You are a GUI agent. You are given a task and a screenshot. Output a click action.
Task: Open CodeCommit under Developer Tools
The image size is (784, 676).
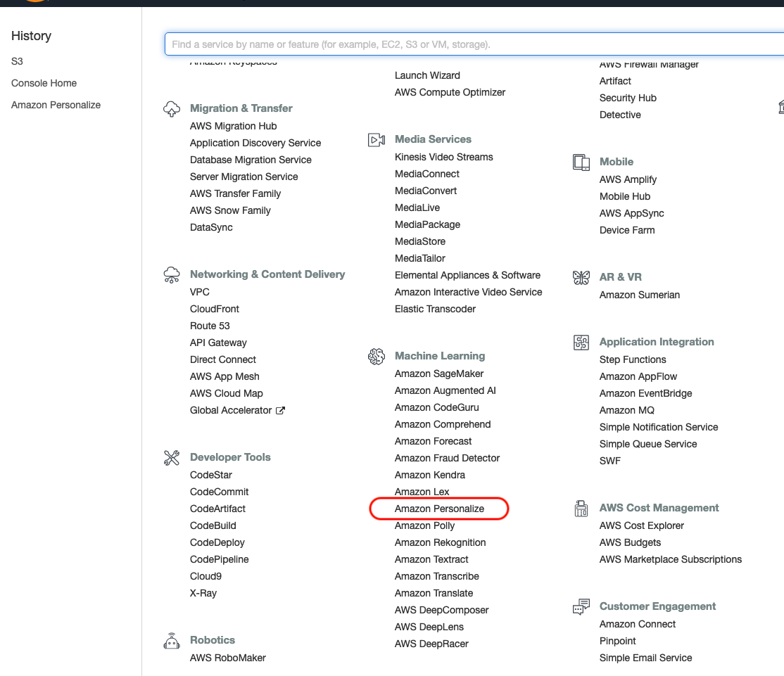tap(219, 492)
